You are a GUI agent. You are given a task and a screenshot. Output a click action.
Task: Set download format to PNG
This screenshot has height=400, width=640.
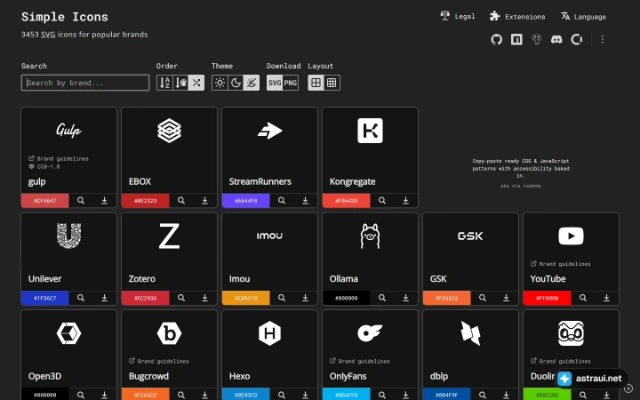[x=291, y=83]
